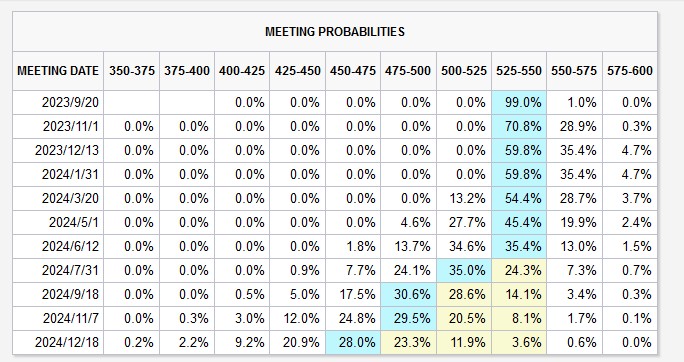Select the 450-475 column header
684x362 pixels.
[x=352, y=71]
